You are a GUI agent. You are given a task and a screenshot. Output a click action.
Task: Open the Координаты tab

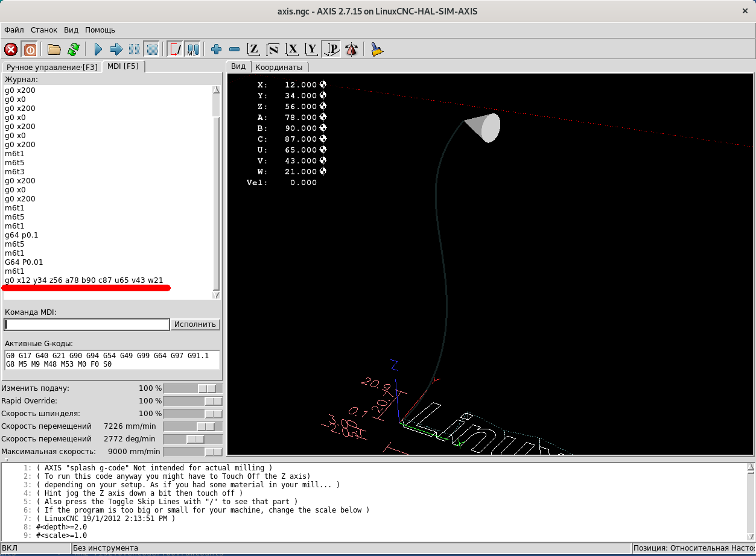tap(278, 67)
